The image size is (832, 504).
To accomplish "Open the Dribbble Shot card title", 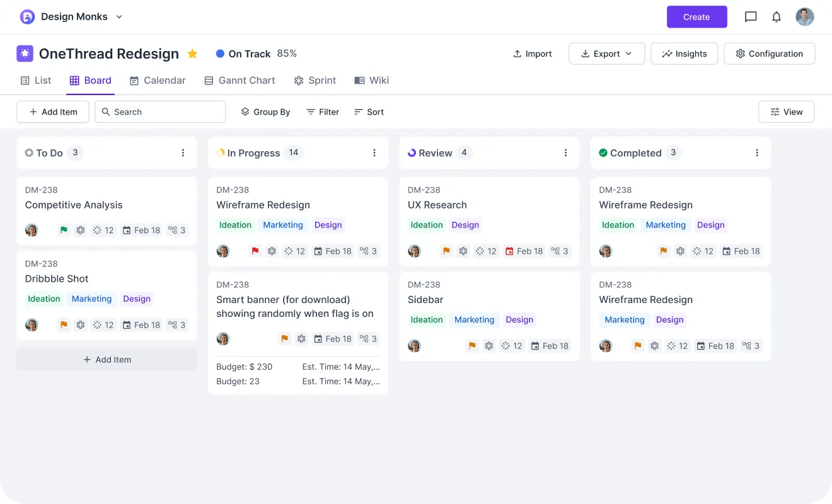I will 57,278.
